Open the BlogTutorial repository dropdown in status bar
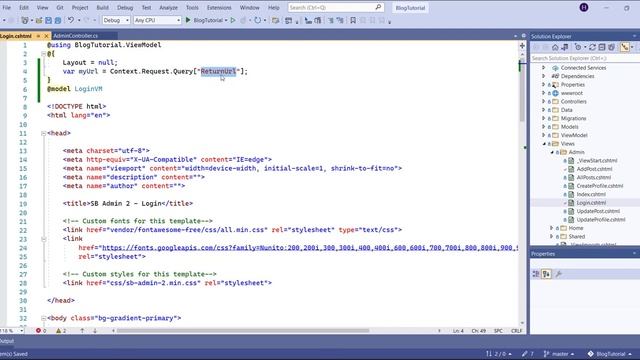The width and height of the screenshot is (640, 360). pyautogui.click(x=609, y=354)
